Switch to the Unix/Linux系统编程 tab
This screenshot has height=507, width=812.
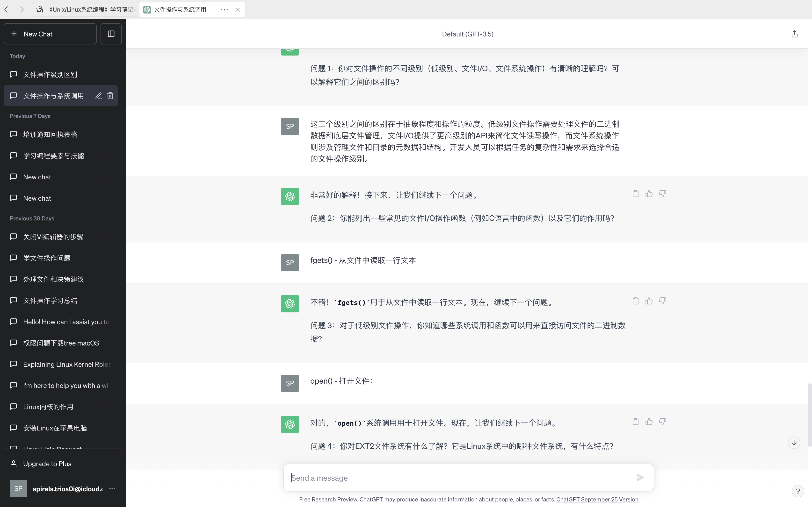point(86,10)
